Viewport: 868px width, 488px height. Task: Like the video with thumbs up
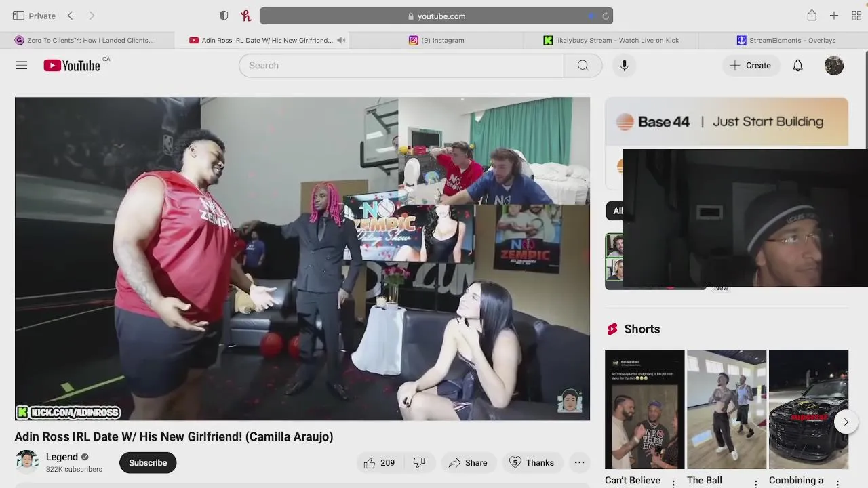click(x=379, y=462)
